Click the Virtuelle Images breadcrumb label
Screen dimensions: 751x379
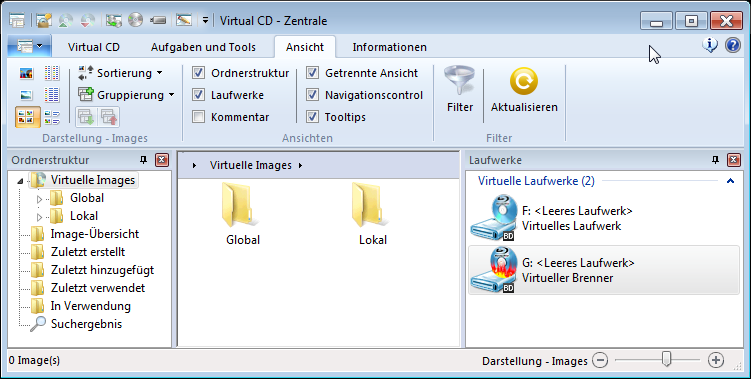[x=250, y=165]
